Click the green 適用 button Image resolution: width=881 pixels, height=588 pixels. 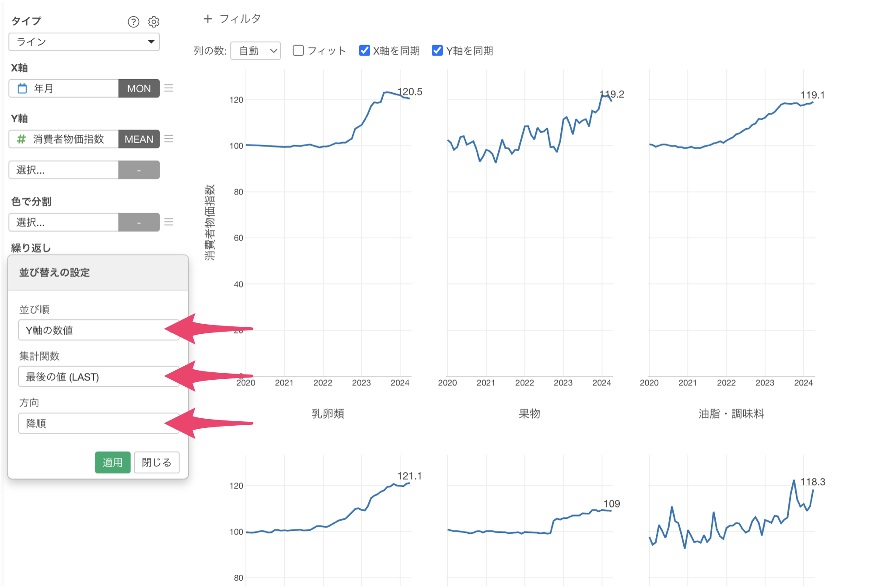pyautogui.click(x=112, y=462)
